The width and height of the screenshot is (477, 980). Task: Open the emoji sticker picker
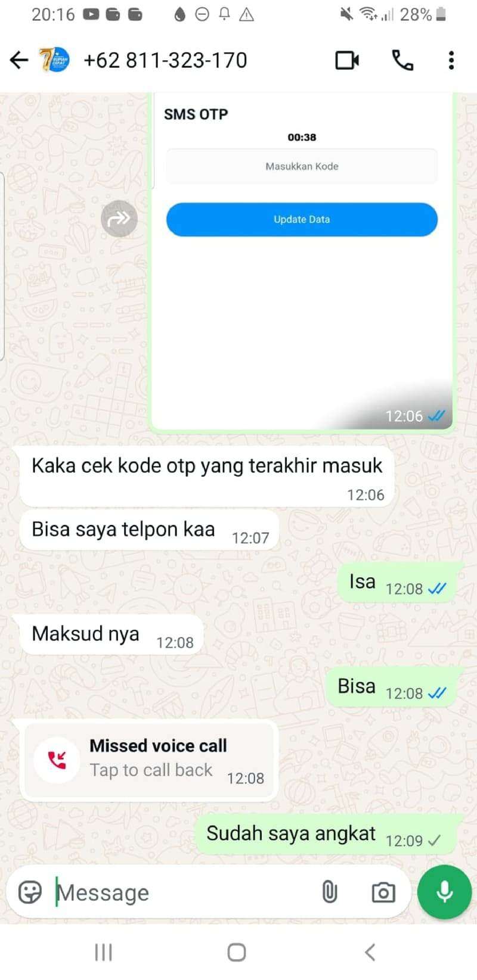pos(30,892)
